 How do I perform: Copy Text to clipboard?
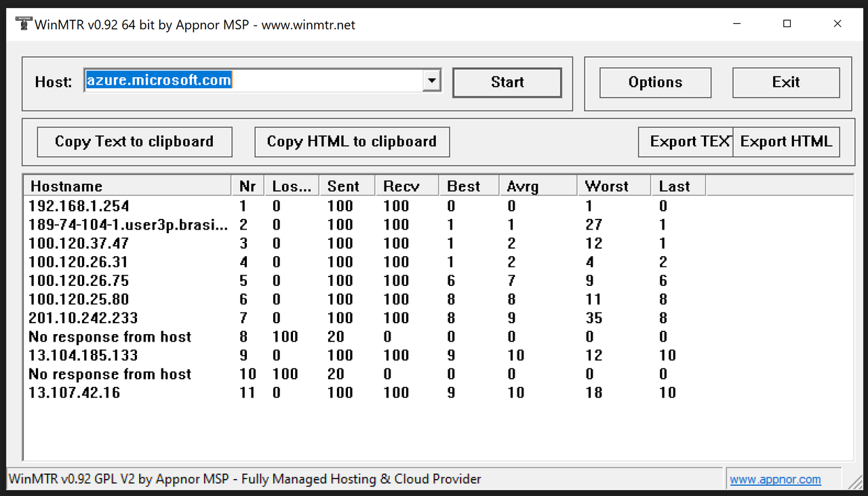134,142
